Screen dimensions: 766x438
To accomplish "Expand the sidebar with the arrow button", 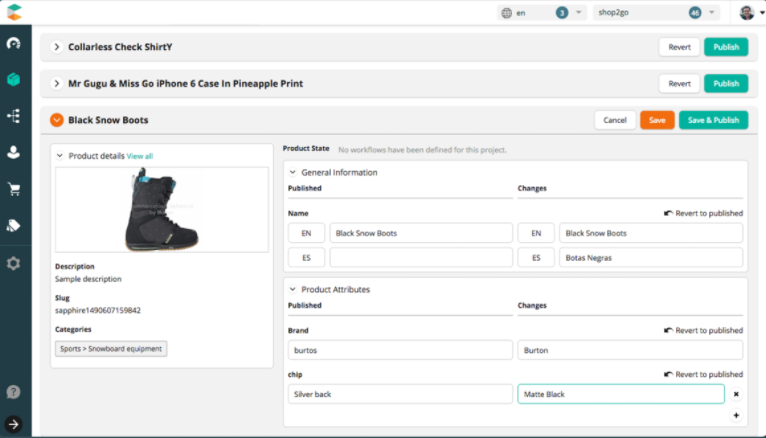I will point(14,423).
